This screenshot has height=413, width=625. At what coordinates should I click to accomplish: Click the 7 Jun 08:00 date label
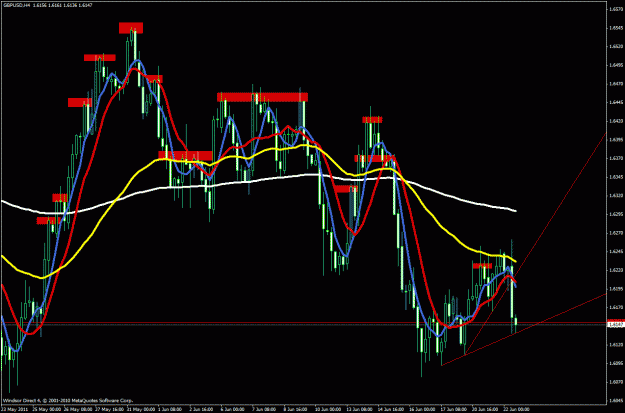(265, 409)
